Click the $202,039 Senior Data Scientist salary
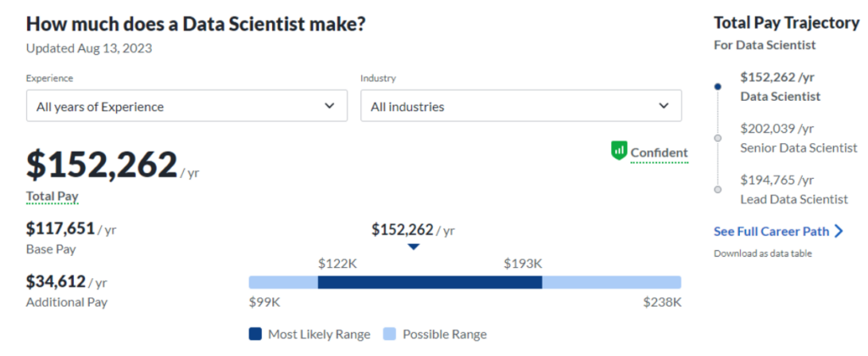Screen dimensions: 868x356 click(x=776, y=129)
